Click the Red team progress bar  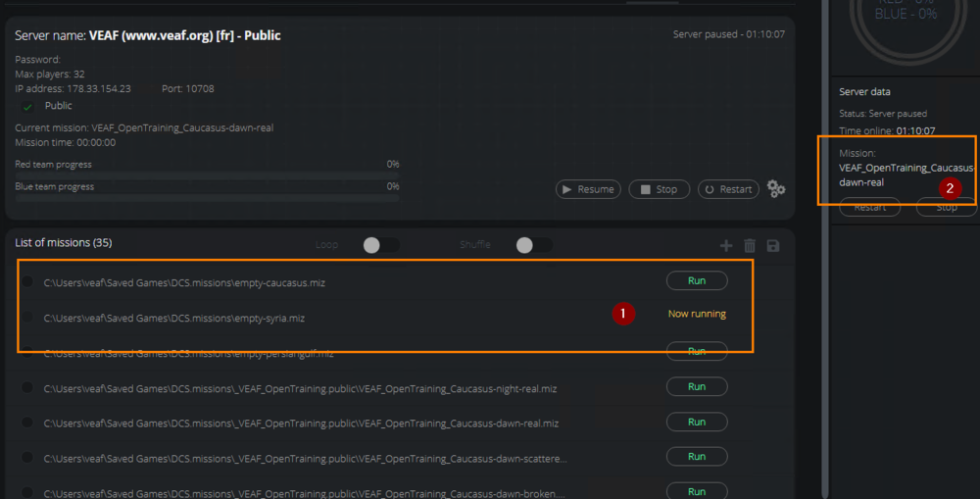207,175
